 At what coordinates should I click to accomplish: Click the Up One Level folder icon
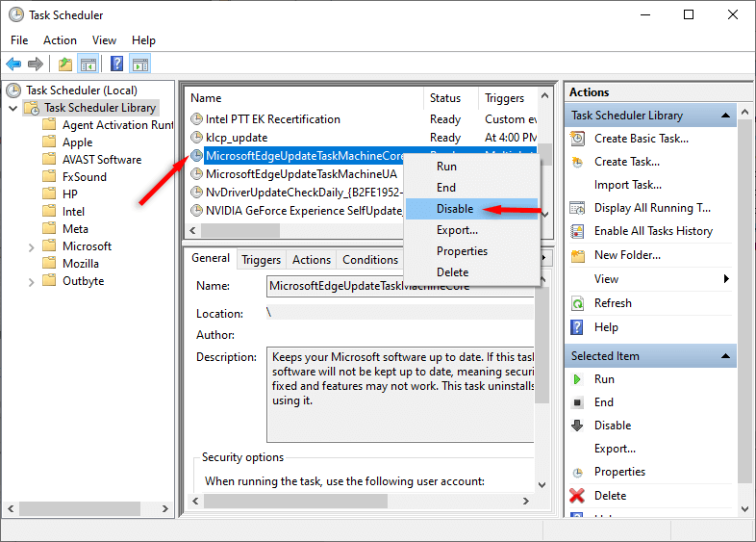point(65,64)
